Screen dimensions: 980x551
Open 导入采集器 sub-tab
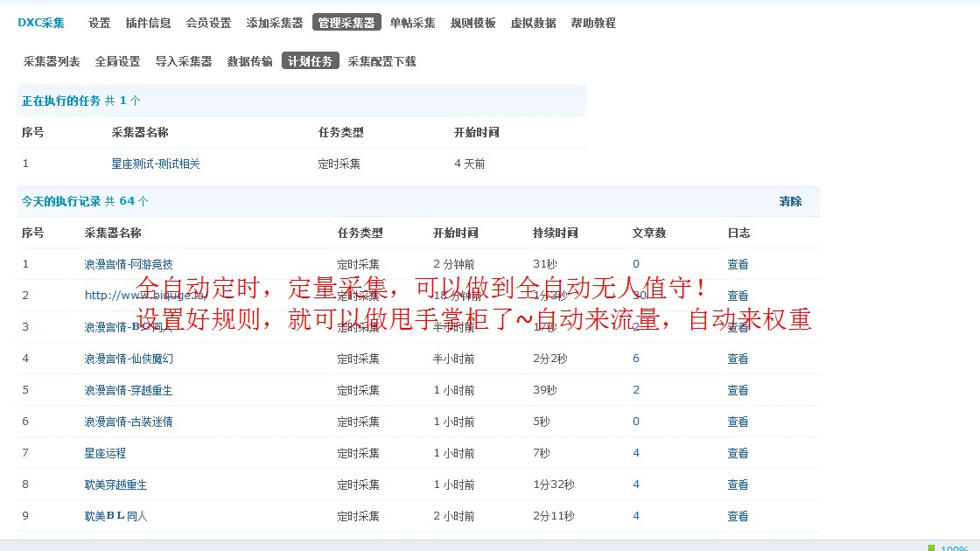(x=184, y=61)
